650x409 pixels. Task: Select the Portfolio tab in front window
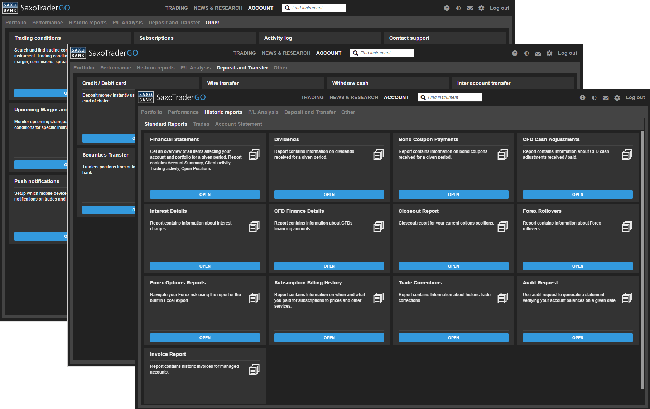(x=152, y=112)
